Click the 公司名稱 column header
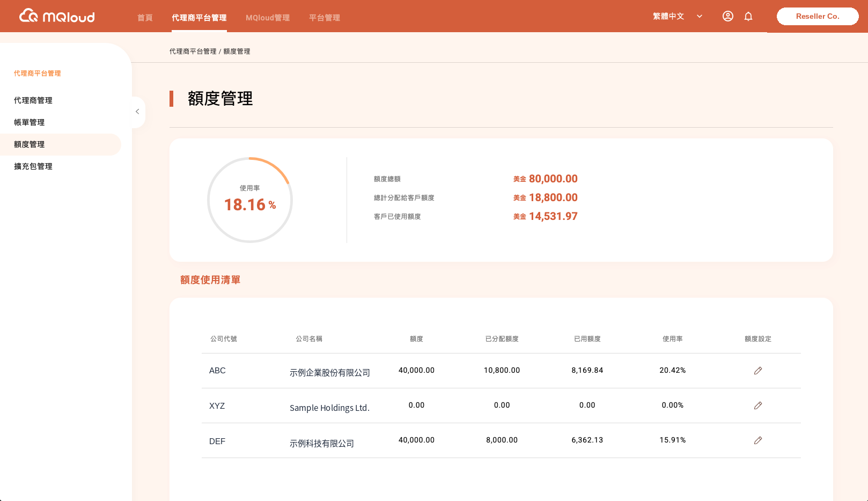868x501 pixels. click(x=309, y=339)
